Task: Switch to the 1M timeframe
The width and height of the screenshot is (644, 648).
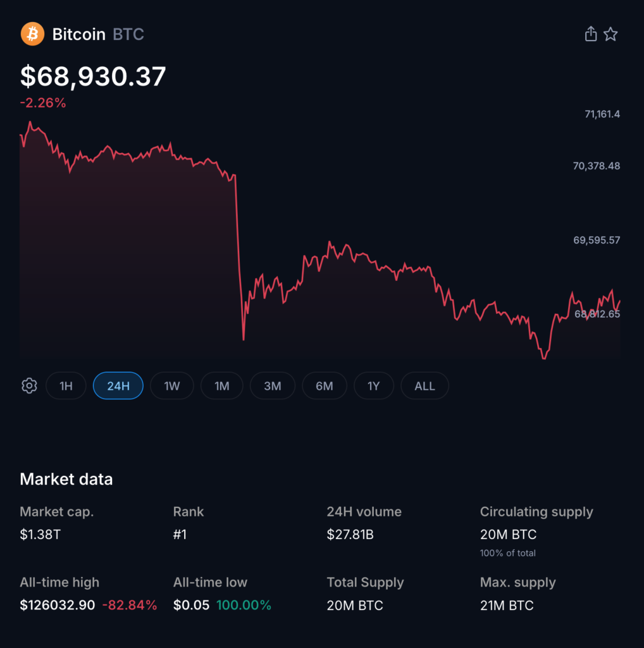Action: coord(221,385)
